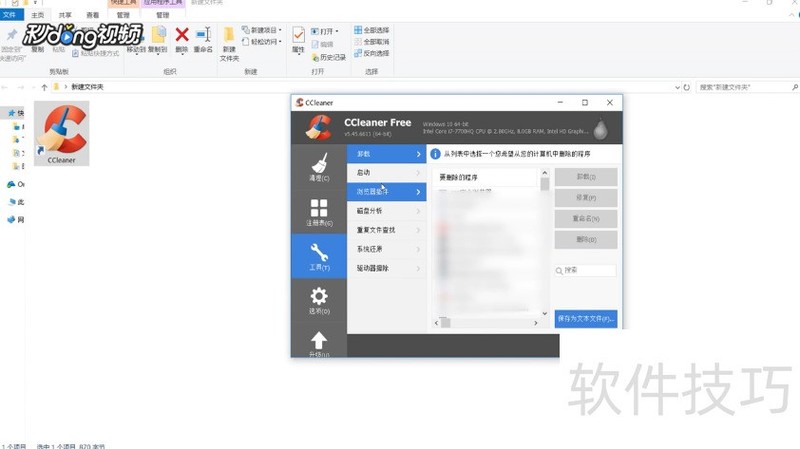Click Invert Selection (反向选择) in ribbon
Image resolution: width=800 pixels, height=449 pixels.
(371, 53)
